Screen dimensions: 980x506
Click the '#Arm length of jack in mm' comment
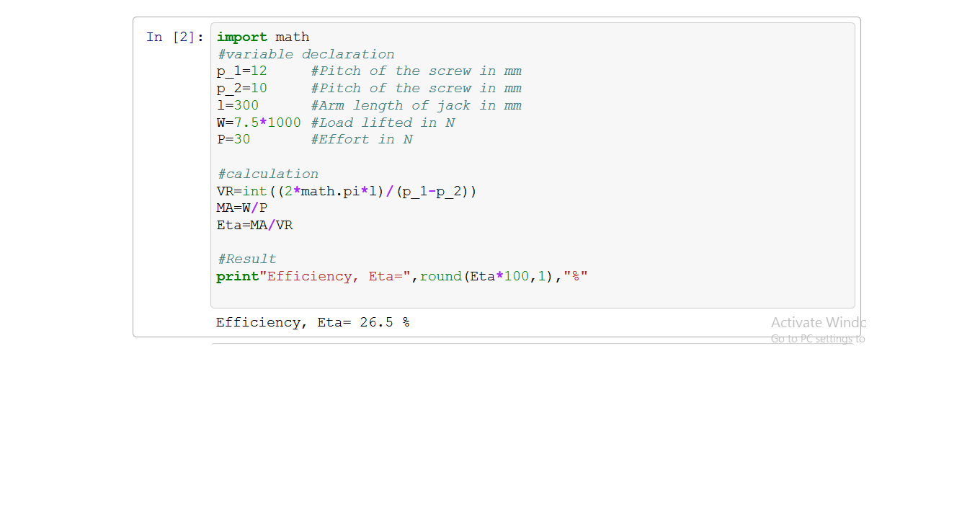click(416, 106)
